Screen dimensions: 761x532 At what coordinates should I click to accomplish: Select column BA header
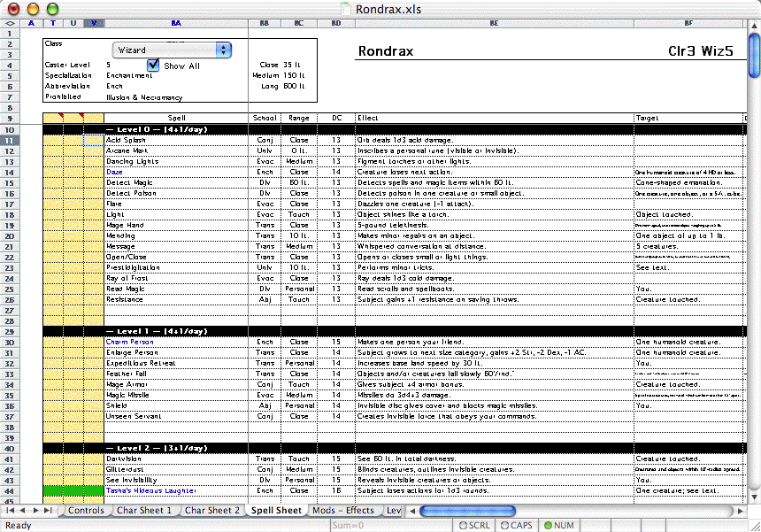tap(176, 23)
